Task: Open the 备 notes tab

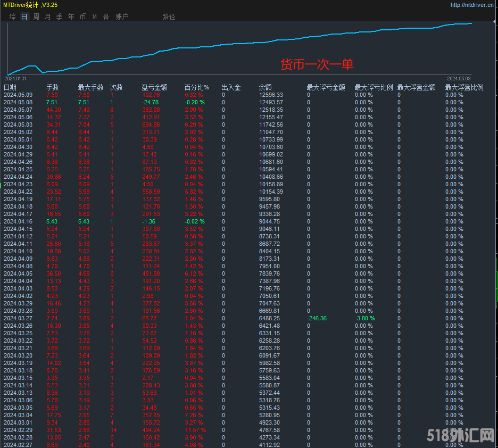Action: click(106, 16)
